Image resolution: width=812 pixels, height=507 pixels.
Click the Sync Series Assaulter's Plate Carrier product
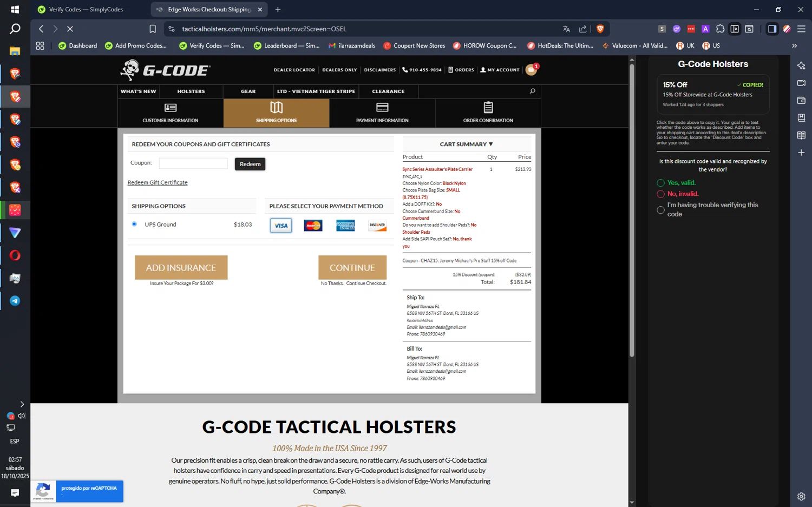(x=437, y=169)
